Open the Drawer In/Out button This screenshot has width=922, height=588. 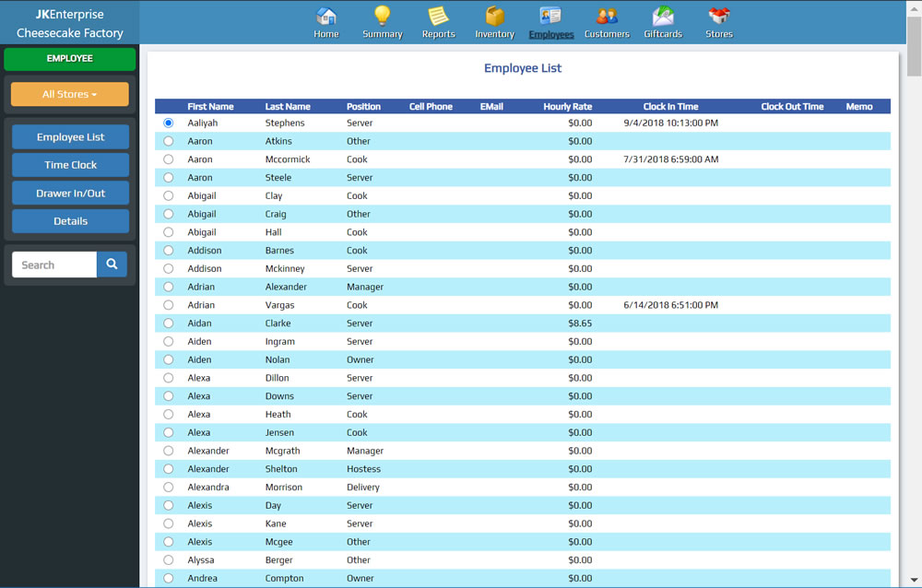pyautogui.click(x=71, y=194)
